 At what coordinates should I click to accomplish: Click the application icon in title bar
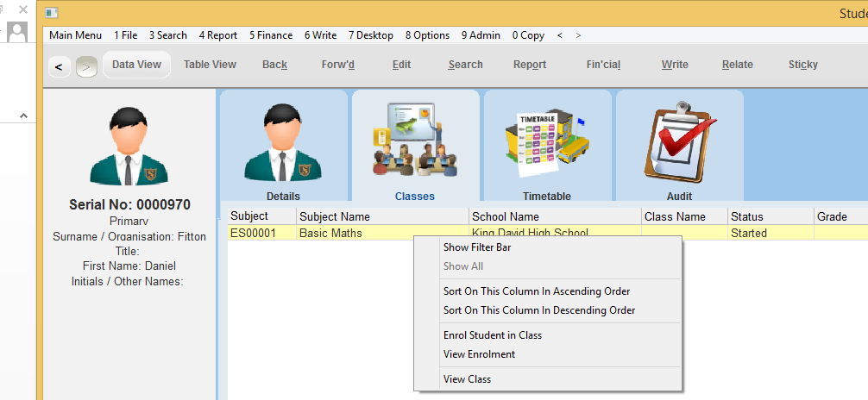point(53,13)
